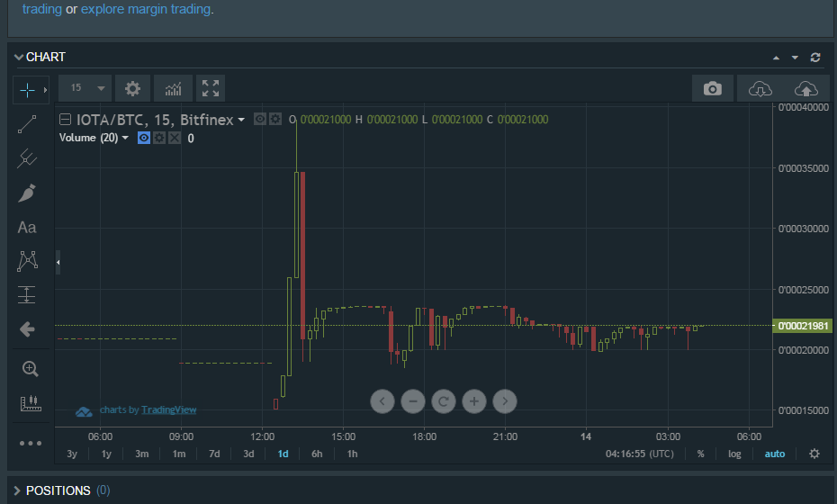Zoom in chart with plus button
The width and height of the screenshot is (837, 504).
pos(474,401)
